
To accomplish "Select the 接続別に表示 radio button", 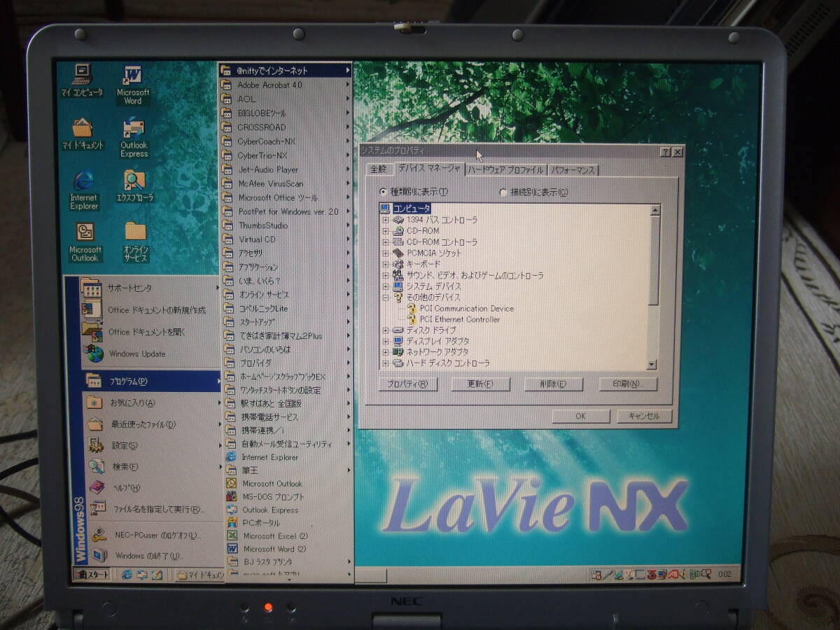I will (503, 192).
